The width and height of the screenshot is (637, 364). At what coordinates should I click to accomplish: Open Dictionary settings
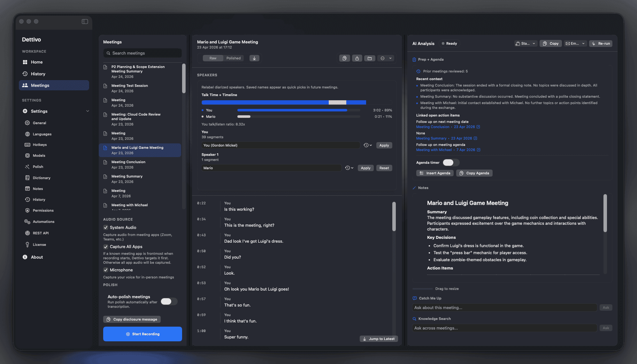42,178
